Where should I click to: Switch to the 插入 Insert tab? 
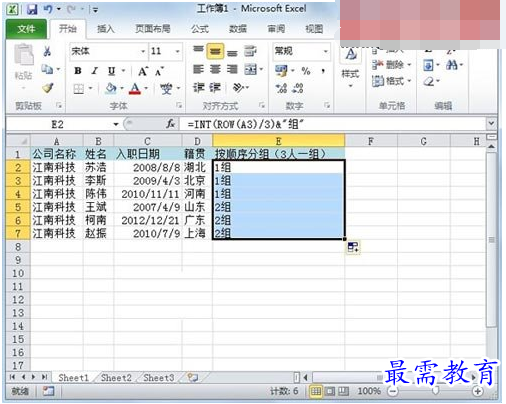click(106, 29)
